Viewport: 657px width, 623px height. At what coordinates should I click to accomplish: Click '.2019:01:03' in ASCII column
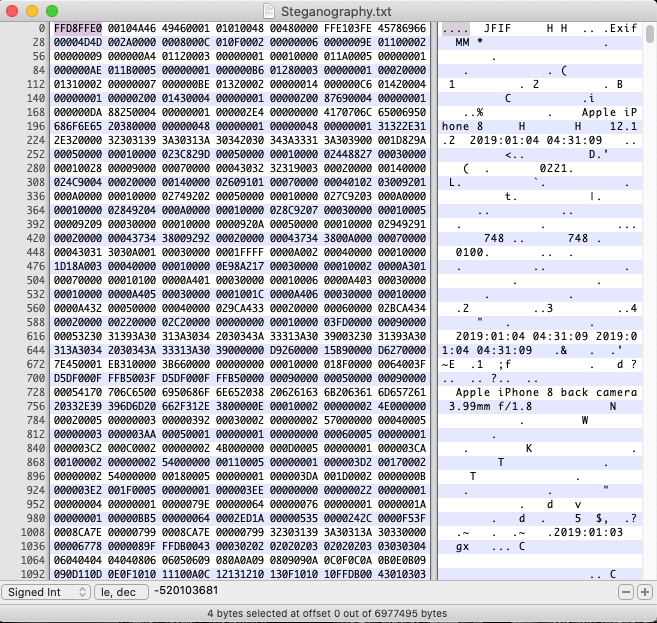[585, 532]
